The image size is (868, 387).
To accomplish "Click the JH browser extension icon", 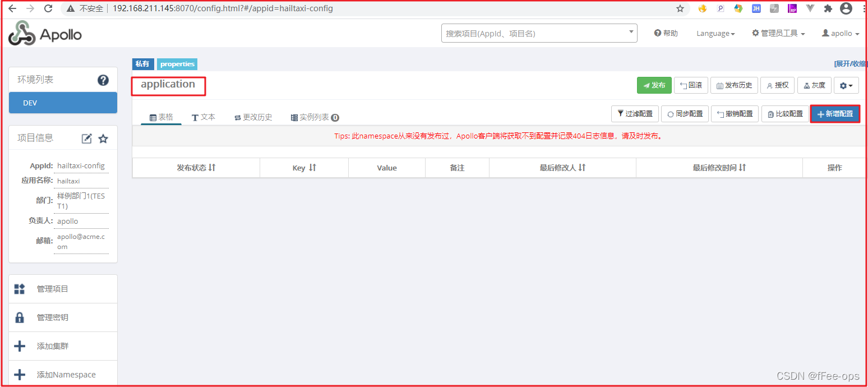I will [756, 8].
